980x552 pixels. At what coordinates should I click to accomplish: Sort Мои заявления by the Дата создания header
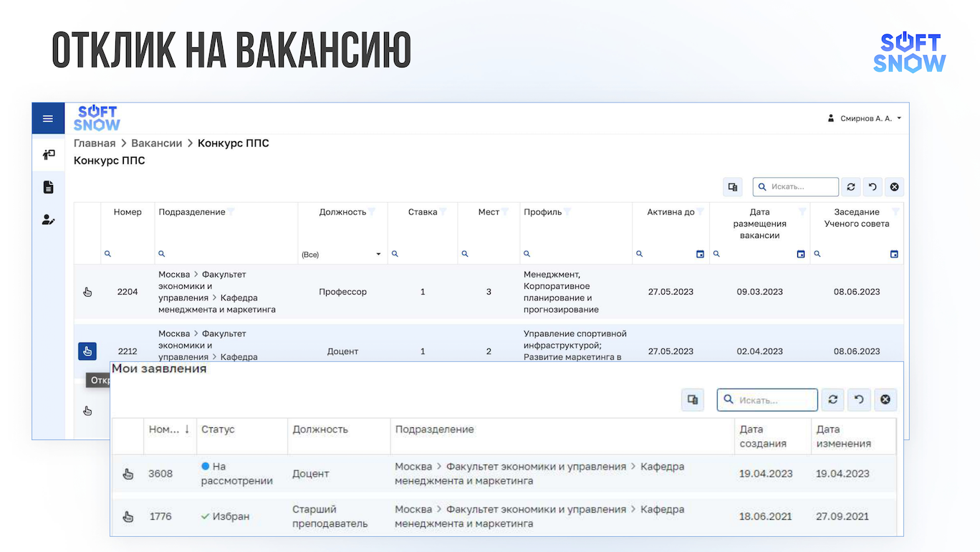pos(763,437)
